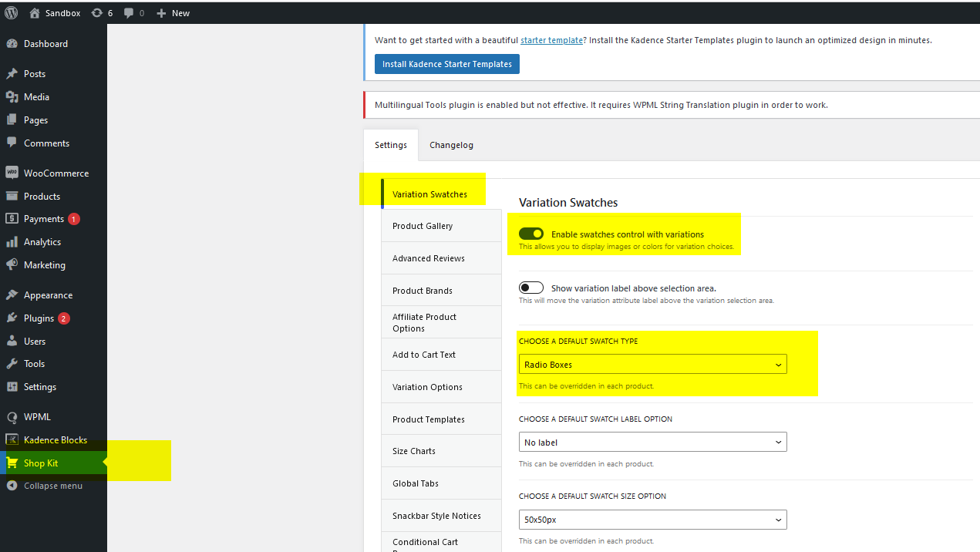Image resolution: width=980 pixels, height=552 pixels.
Task: Open the default swatch label option dropdown
Action: pyautogui.click(x=653, y=442)
